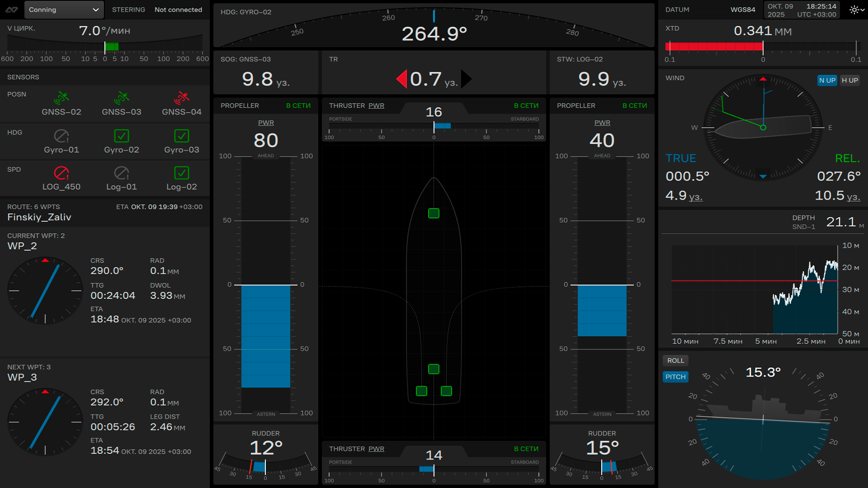Click the pitch and roll inclinometer
Image resolution: width=868 pixels, height=488 pixels.
(x=763, y=424)
